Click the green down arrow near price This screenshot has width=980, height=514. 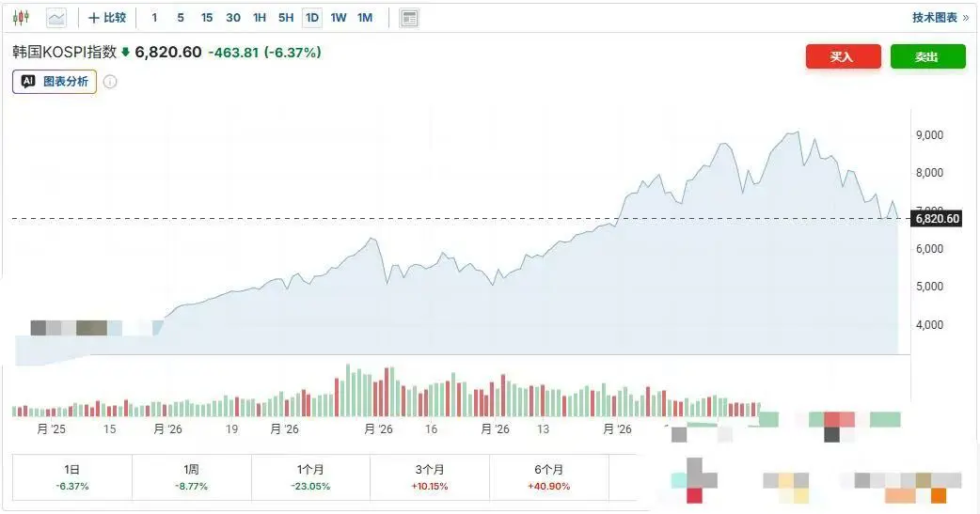(x=126, y=53)
